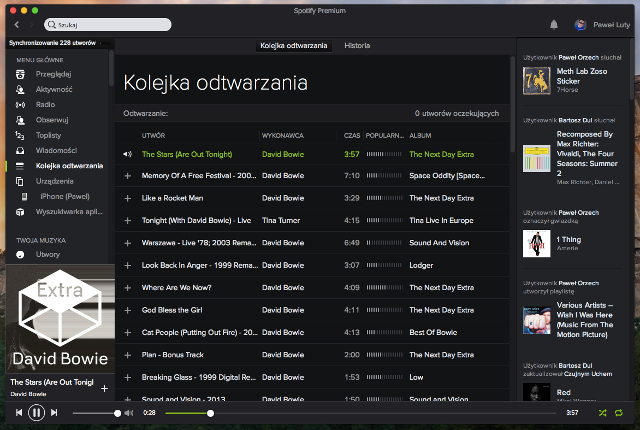The height and width of the screenshot is (430, 640).
Task: Open David Bowie Extra album cover
Action: pyautogui.click(x=60, y=319)
